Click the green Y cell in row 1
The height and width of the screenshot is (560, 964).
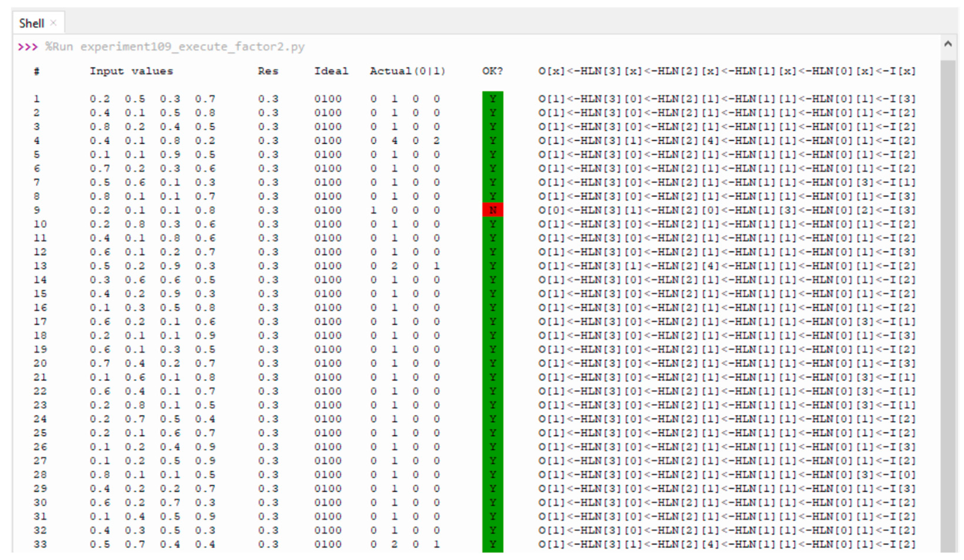pyautogui.click(x=493, y=99)
